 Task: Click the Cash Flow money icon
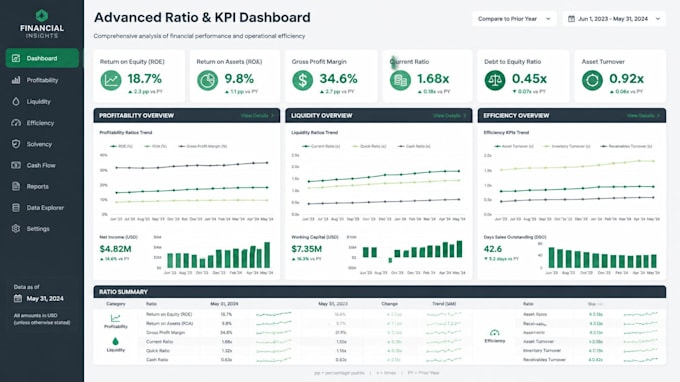[x=16, y=165]
